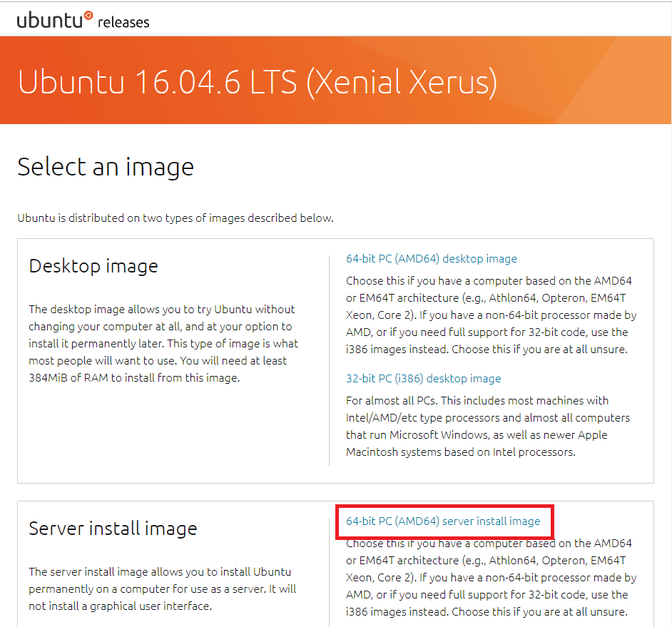Click 'For almost all PCs' description text

tap(488, 427)
